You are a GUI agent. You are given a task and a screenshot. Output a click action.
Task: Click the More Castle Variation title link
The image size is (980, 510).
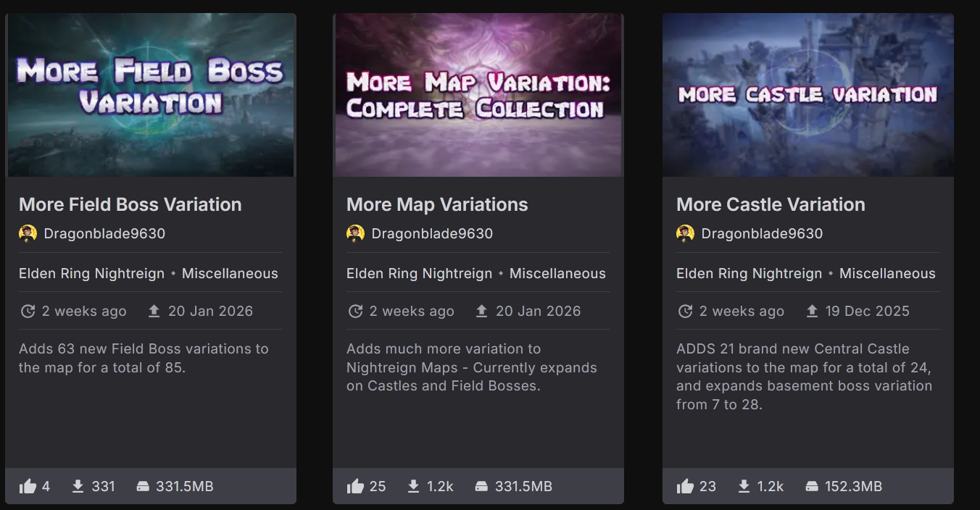tap(771, 204)
